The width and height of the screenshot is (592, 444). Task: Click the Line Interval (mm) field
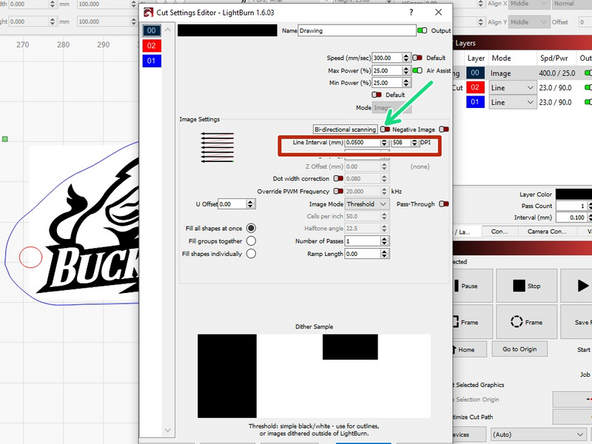362,143
